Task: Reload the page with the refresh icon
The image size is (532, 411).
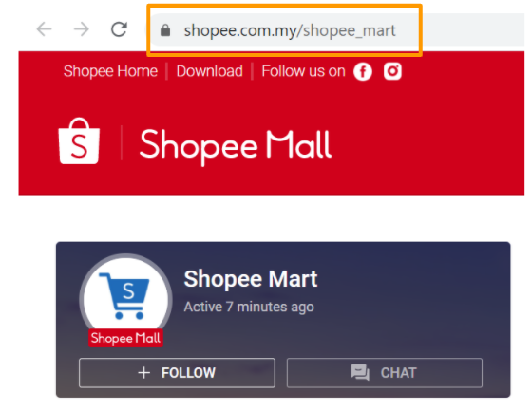Action: click(119, 29)
